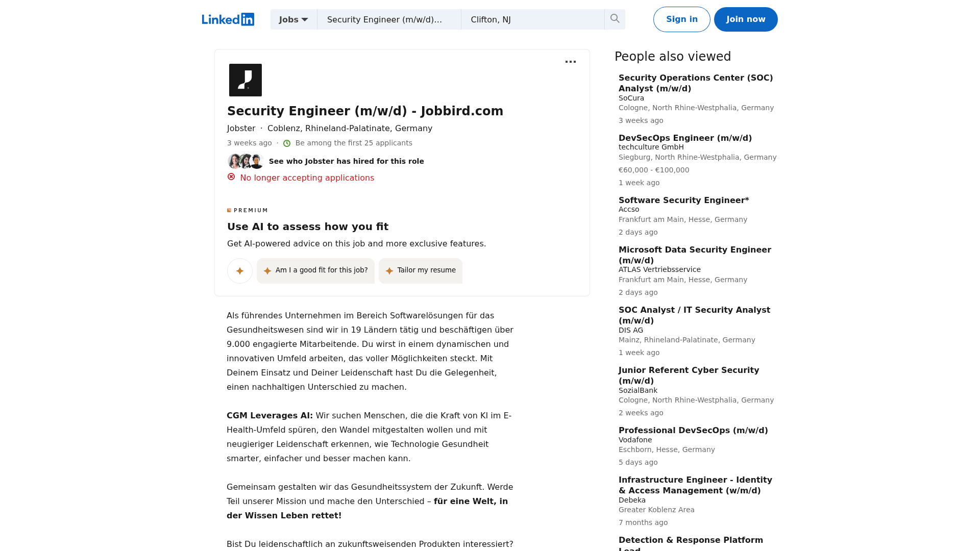This screenshot has width=980, height=551.
Task: Run the search with the magnifier icon
Action: [x=615, y=19]
